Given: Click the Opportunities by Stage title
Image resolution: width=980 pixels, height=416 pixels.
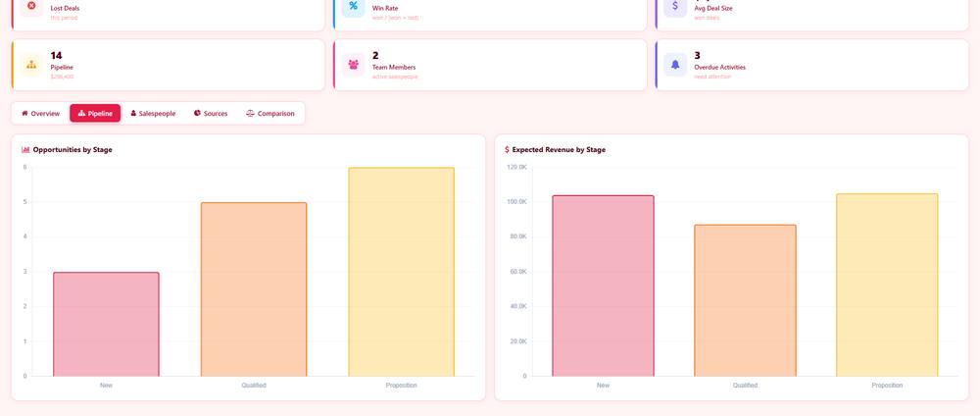Looking at the screenshot, I should [73, 149].
